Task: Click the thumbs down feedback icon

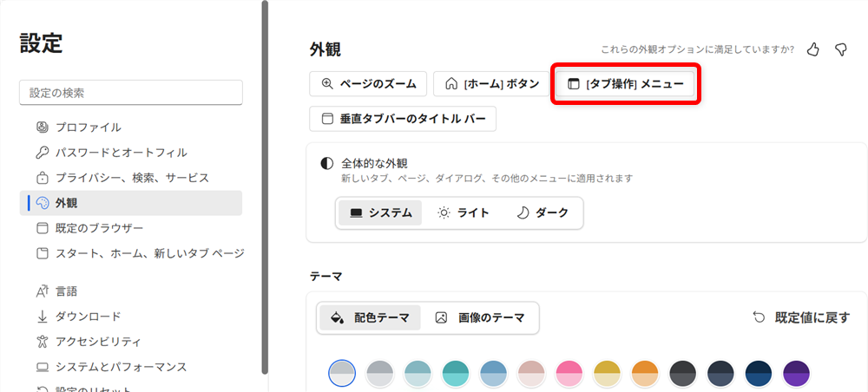Action: [840, 49]
